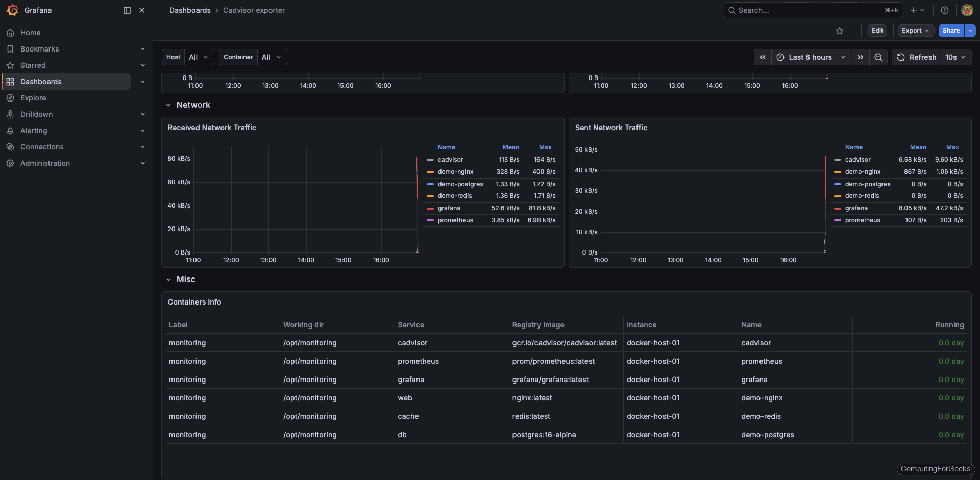Open the Host filter dropdown

(x=199, y=57)
